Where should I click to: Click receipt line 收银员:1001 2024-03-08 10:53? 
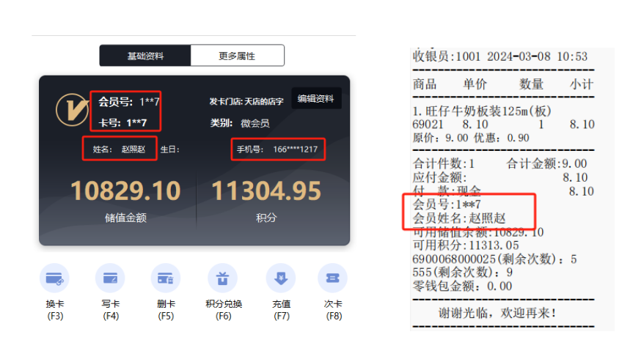click(x=500, y=56)
